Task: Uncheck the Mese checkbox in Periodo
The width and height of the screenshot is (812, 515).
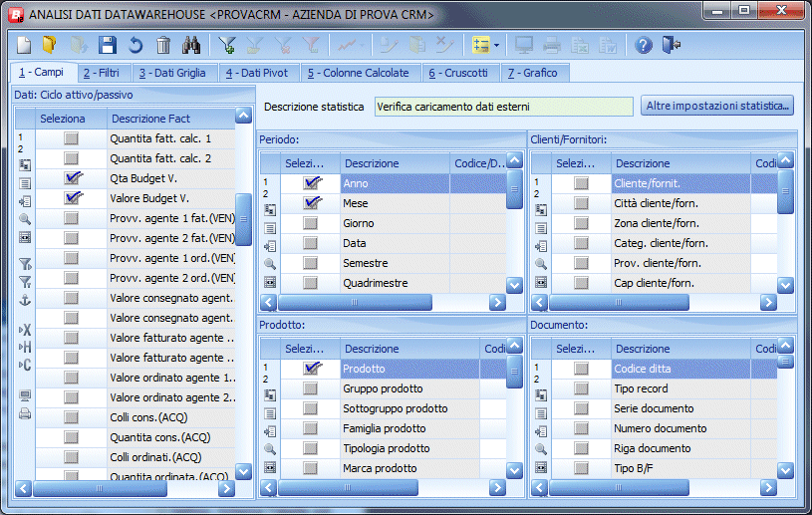Action: point(312,203)
